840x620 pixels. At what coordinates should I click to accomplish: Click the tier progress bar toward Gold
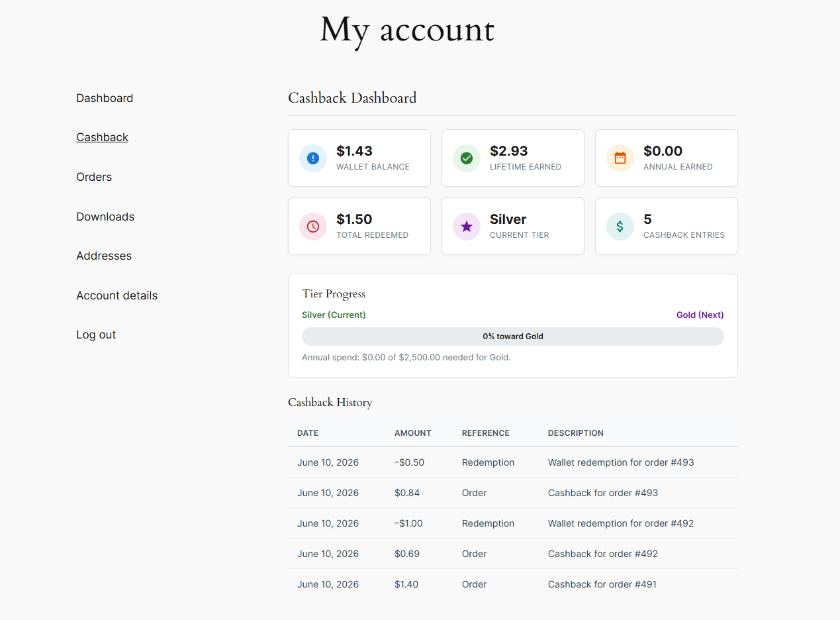pos(513,336)
